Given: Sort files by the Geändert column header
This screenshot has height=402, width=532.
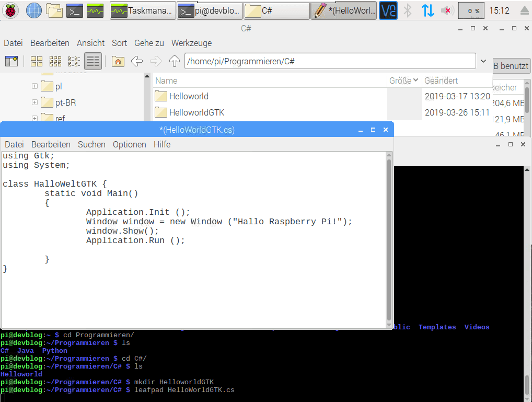Looking at the screenshot, I should [x=441, y=81].
